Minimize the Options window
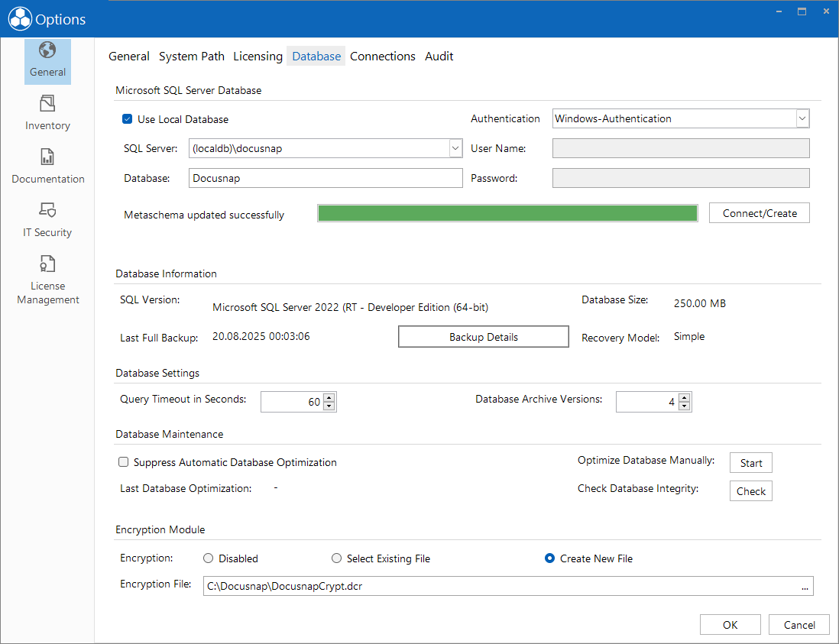Screen dimensions: 839x644 [x=779, y=11]
